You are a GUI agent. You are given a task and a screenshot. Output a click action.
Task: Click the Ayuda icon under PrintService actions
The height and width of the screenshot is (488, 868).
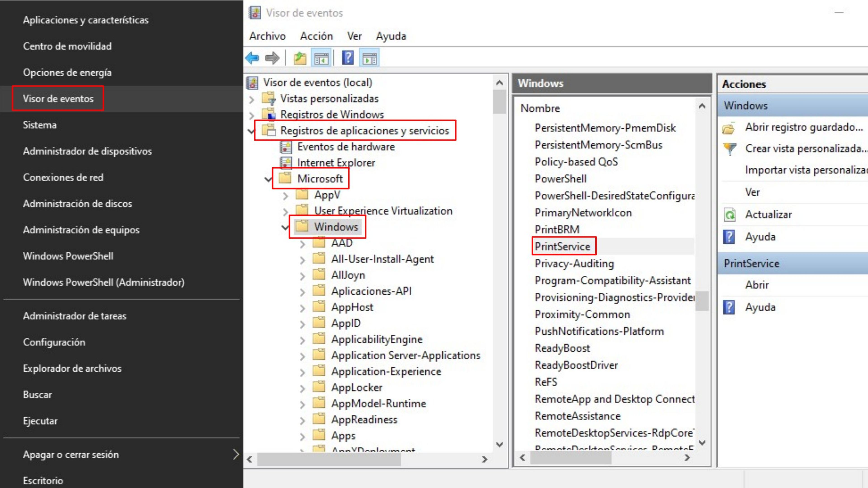point(729,307)
